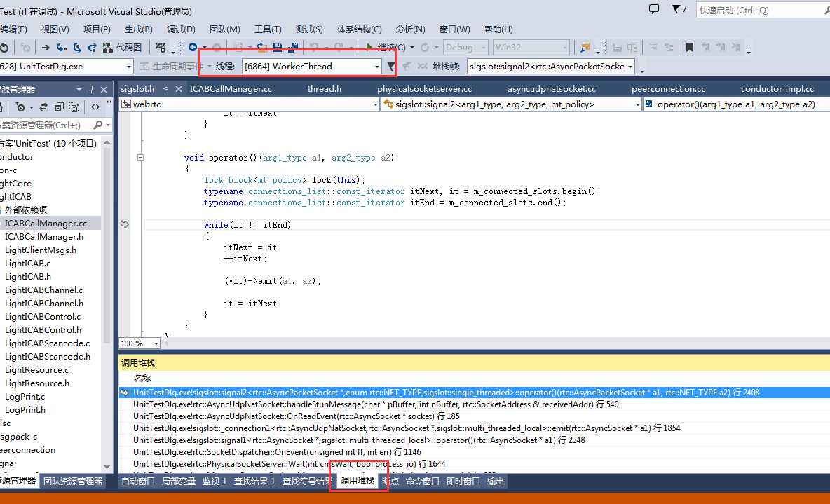
Task: Toggle bookmark on the current line
Action: (x=689, y=48)
